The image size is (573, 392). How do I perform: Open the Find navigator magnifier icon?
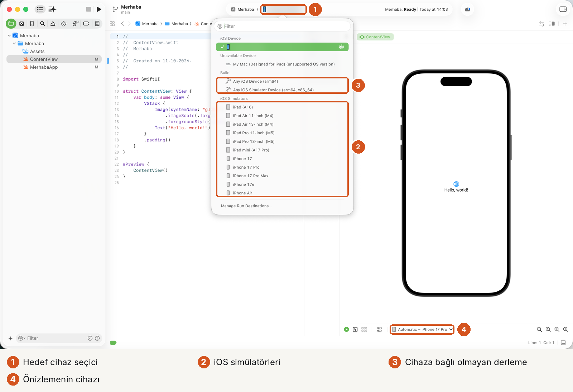[x=42, y=24]
